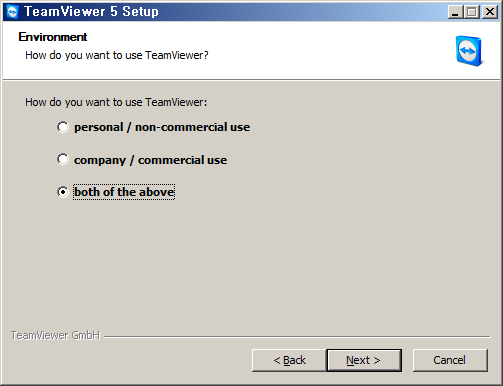503x386 pixels.
Task: Click the bold "Environment" heading
Action: click(53, 37)
